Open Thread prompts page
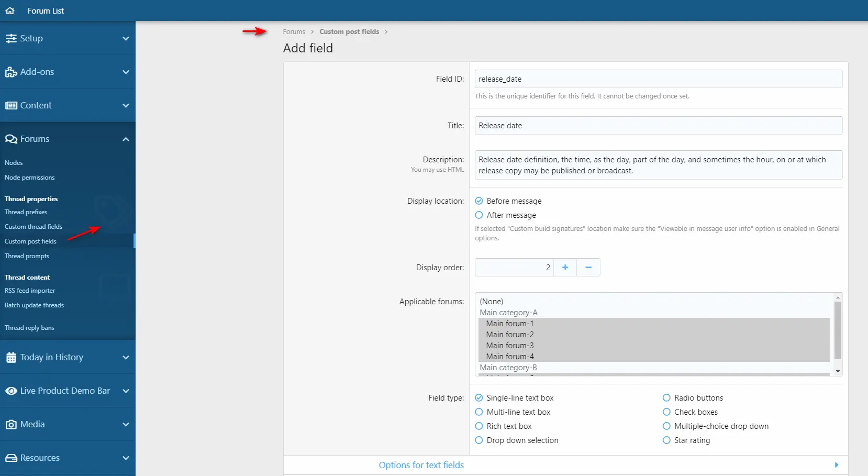The width and height of the screenshot is (868, 476). [27, 256]
